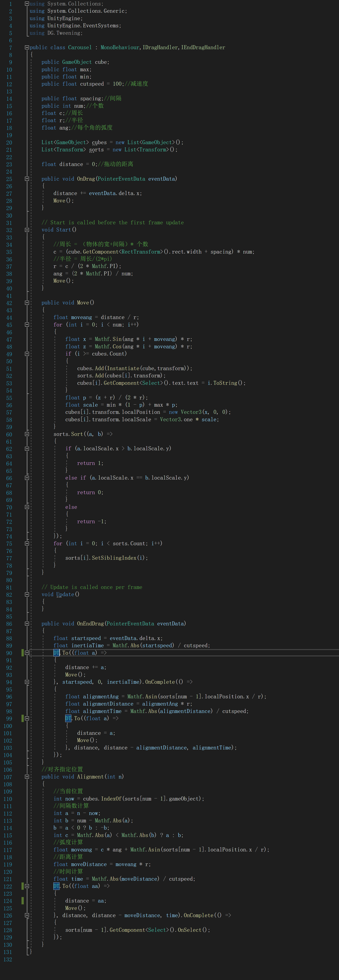This screenshot has width=339, height=980.
Task: Click the "IEndDragHandler" interface name
Action: click(203, 47)
